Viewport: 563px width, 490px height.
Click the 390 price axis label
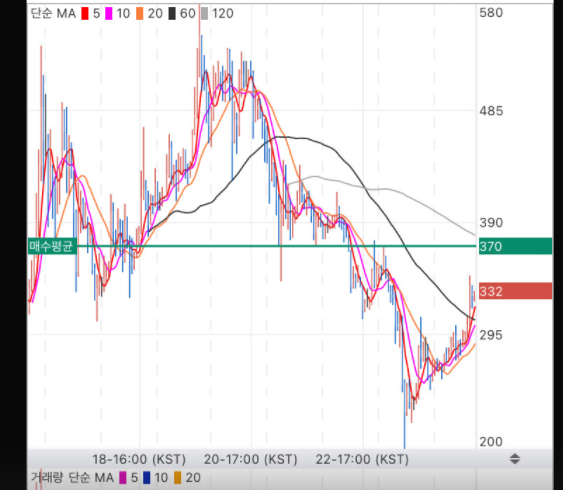pos(491,223)
